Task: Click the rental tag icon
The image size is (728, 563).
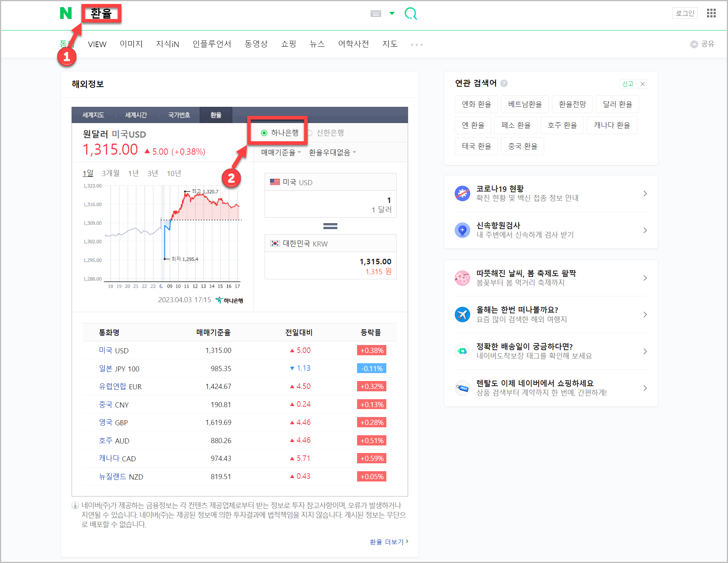Action: [x=462, y=388]
